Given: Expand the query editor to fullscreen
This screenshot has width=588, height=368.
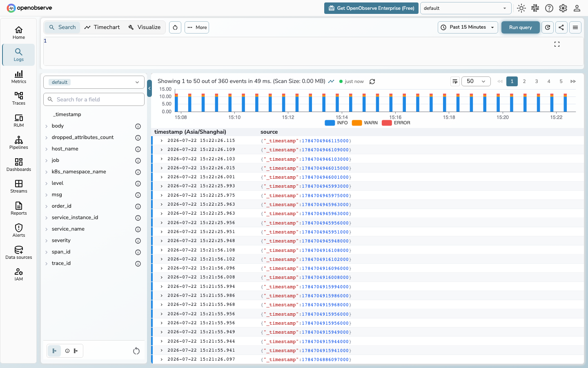Looking at the screenshot, I should [x=557, y=44].
